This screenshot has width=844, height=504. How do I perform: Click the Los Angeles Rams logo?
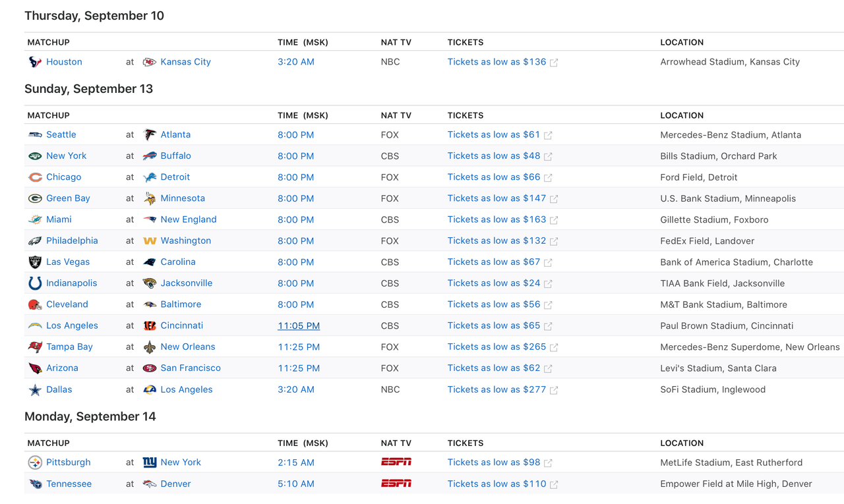coord(150,390)
